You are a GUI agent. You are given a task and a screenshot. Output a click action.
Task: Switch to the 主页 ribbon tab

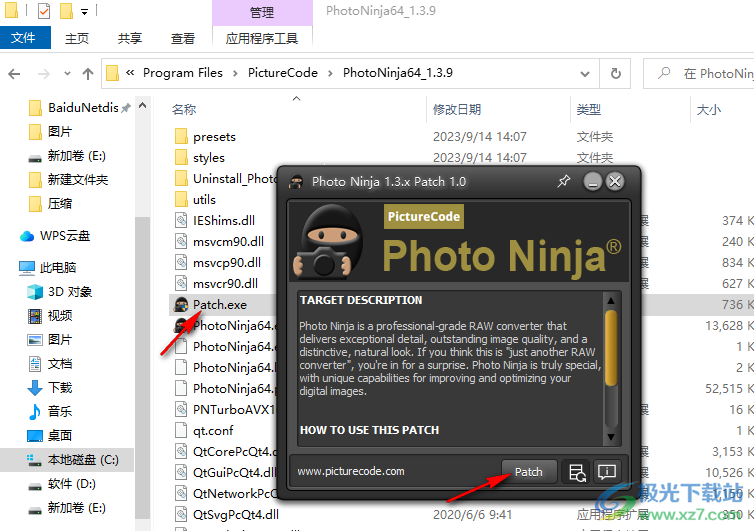[77, 38]
